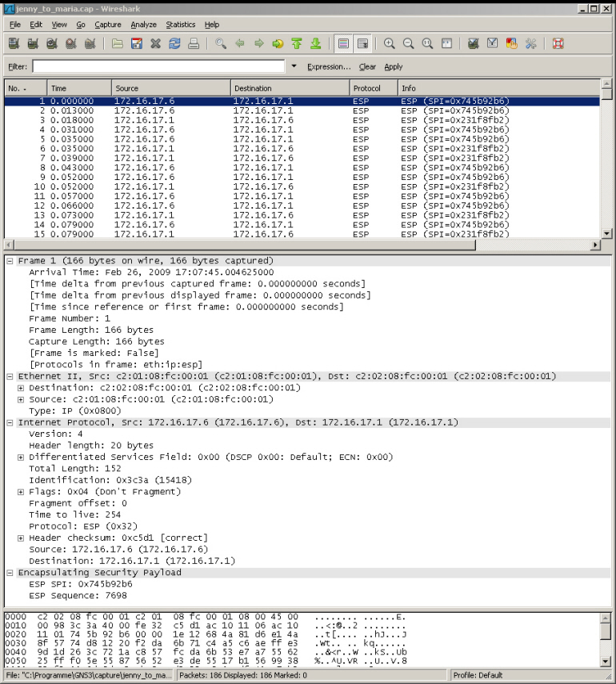Reload the current capture file
The image size is (616, 684).
[x=175, y=43]
